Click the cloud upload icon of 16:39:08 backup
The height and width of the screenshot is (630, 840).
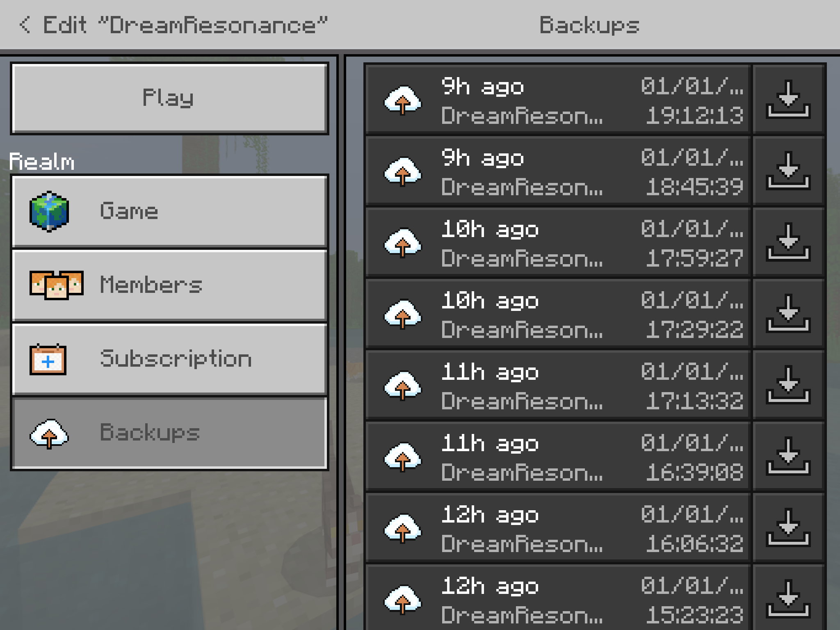402,457
